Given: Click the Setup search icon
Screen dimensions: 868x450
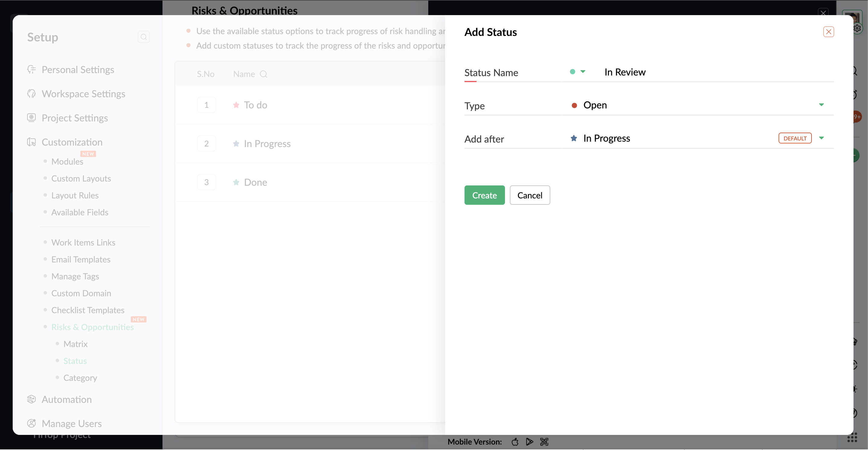Looking at the screenshot, I should 143,37.
